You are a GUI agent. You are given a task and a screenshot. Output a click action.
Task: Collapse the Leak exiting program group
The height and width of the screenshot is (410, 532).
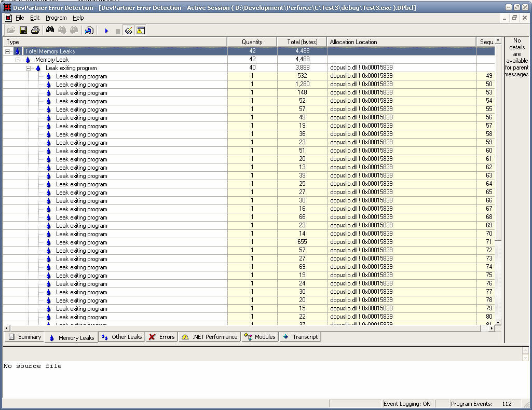tap(29, 68)
